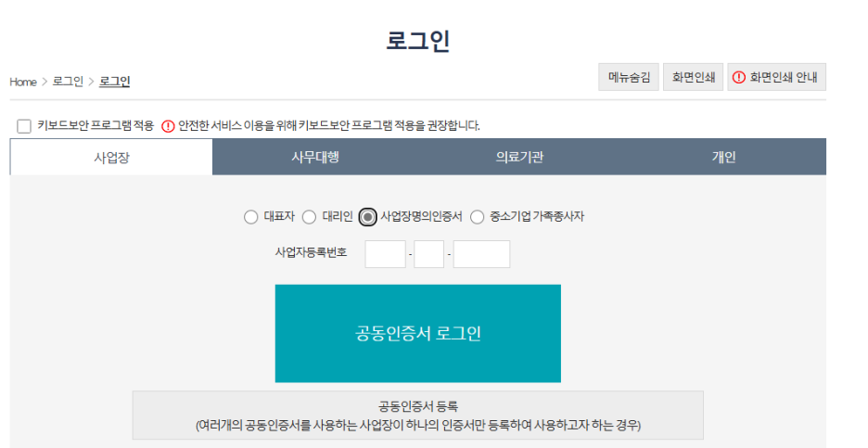
Task: Click the 안전한 서비스 이용 권장 notice text
Action: coord(329,126)
